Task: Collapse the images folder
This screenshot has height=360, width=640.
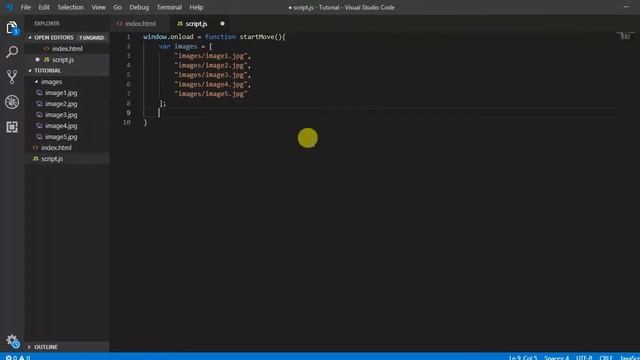Action: tap(36, 82)
